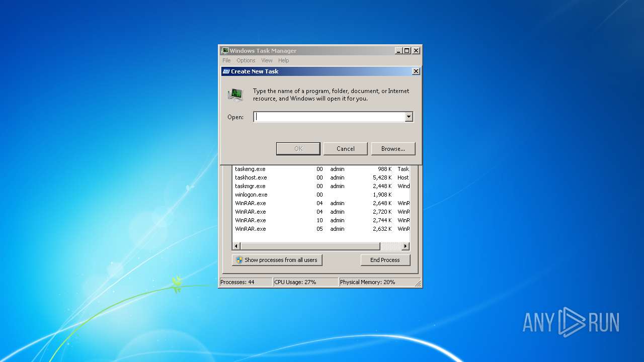Select the winlogon.exe process row

coord(321,195)
